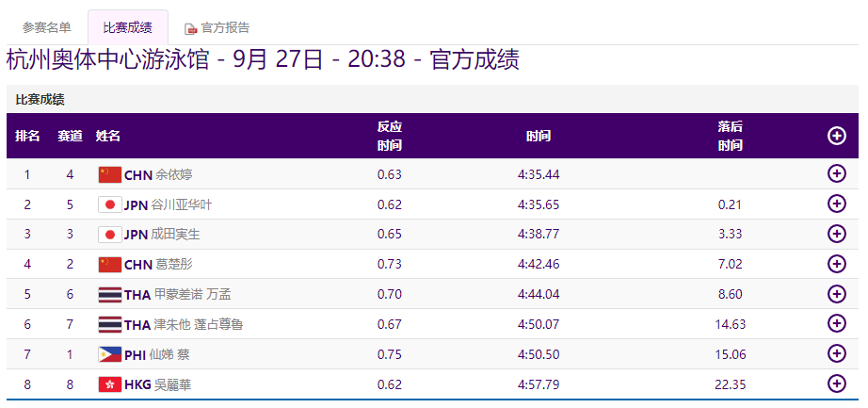Expand the row for 津朱他 蓬占尊鲁

click(836, 324)
